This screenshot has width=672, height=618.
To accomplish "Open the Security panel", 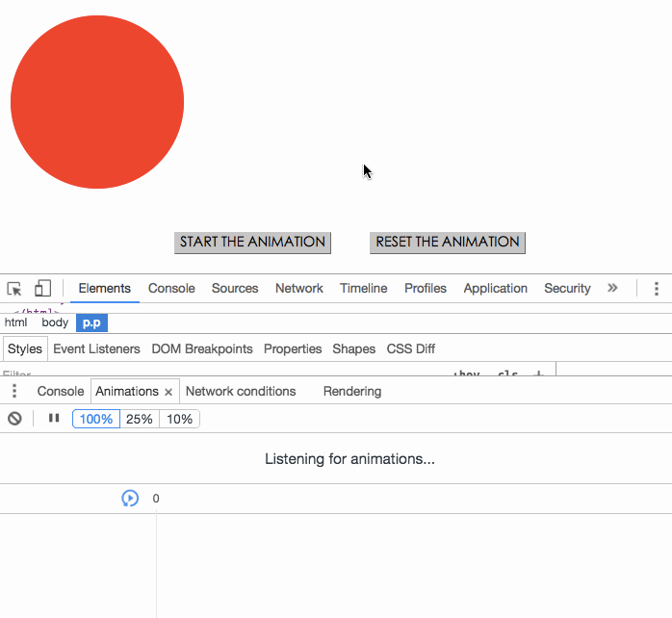I will (567, 289).
